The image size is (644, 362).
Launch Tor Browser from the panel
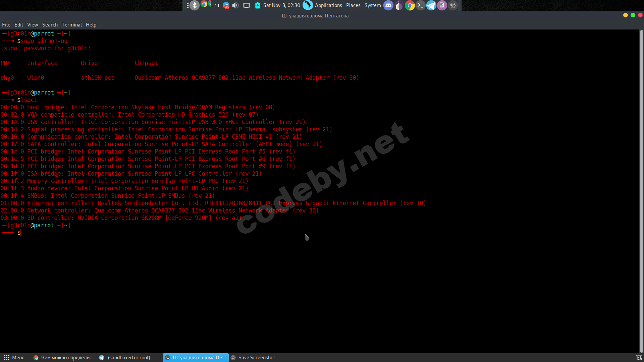(399, 5)
